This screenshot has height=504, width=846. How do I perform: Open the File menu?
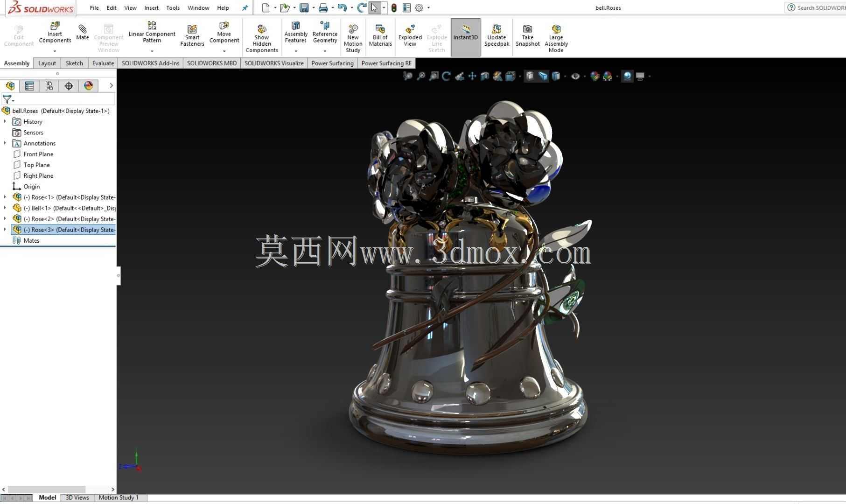click(x=94, y=8)
